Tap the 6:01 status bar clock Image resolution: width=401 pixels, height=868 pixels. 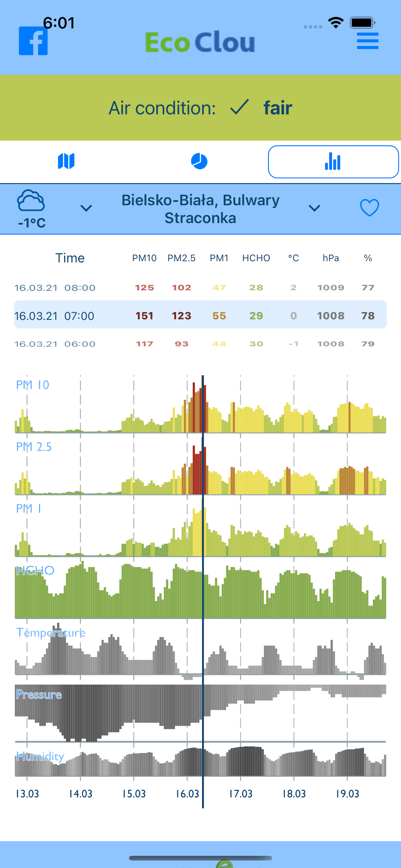click(x=59, y=23)
